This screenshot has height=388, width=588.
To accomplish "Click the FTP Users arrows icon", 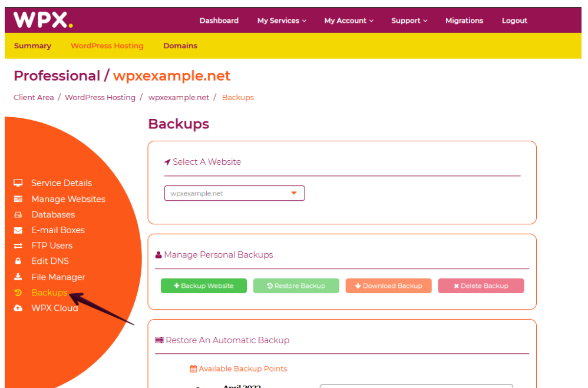I will (x=18, y=246).
